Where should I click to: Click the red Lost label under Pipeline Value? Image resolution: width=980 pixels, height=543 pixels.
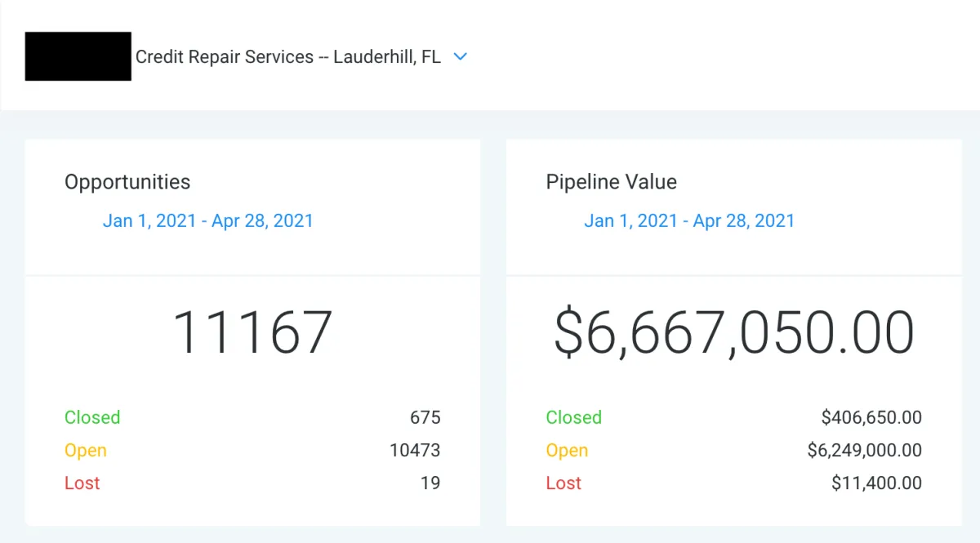pyautogui.click(x=564, y=483)
